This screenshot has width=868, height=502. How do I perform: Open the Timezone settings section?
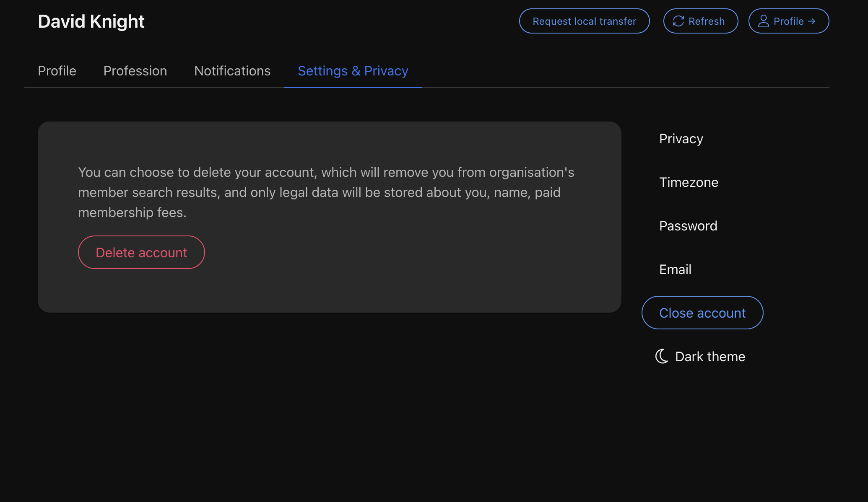click(x=689, y=182)
